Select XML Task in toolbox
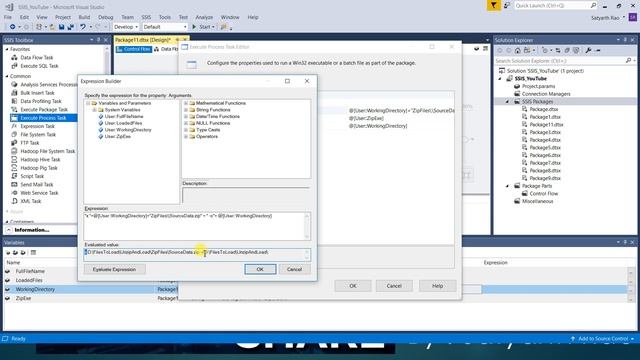This screenshot has width=640, height=360. (31, 201)
